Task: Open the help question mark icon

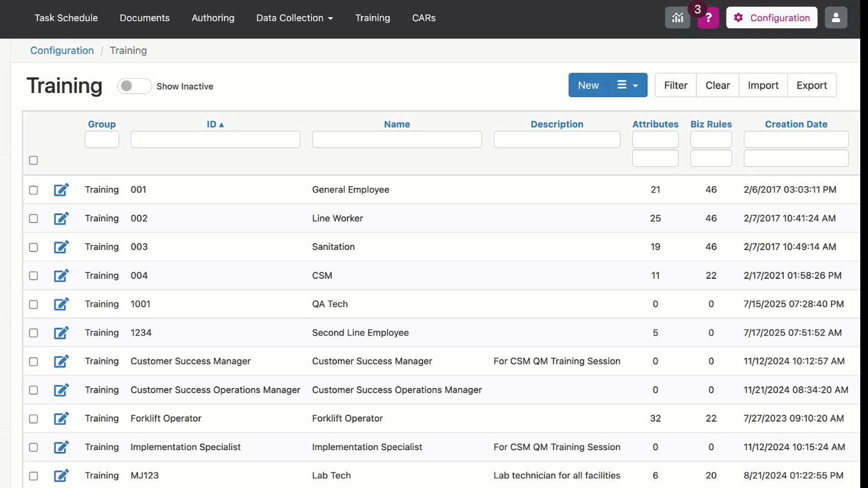Action: click(708, 18)
